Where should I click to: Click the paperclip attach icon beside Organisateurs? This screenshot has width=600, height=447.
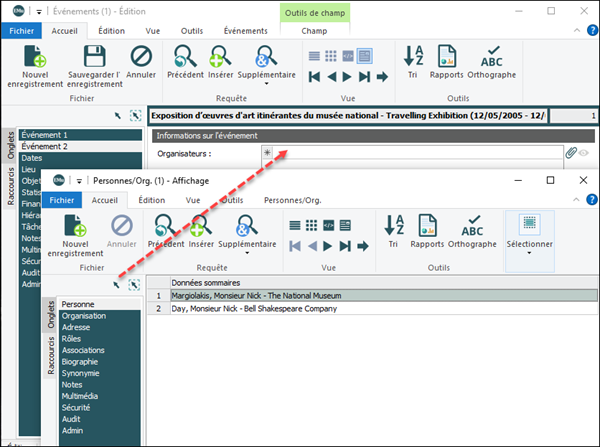[571, 153]
